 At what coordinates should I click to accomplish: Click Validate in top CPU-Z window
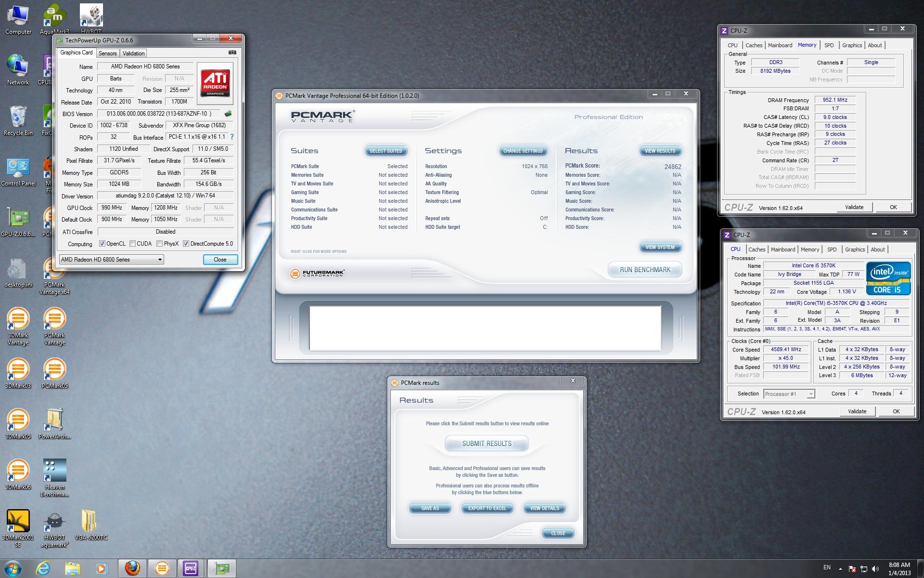coord(854,207)
